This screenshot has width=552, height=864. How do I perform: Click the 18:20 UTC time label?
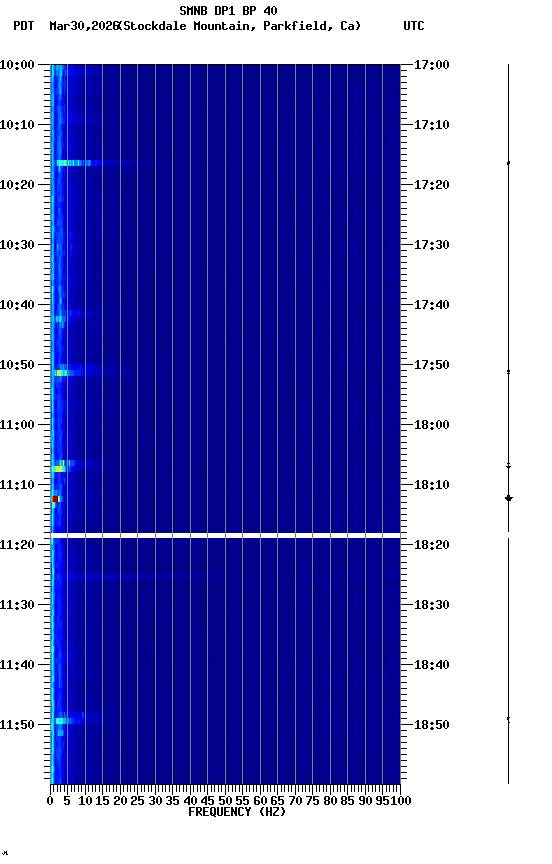coord(432,545)
